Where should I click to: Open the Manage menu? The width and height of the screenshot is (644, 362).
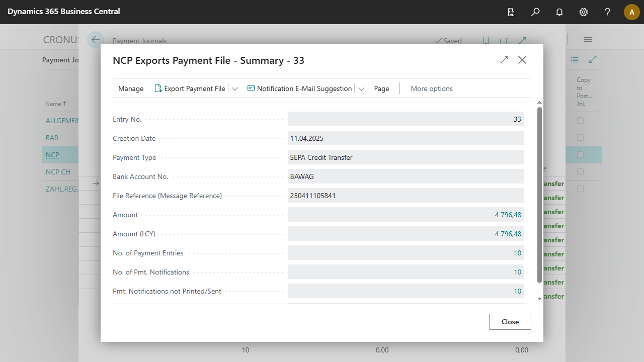131,88
